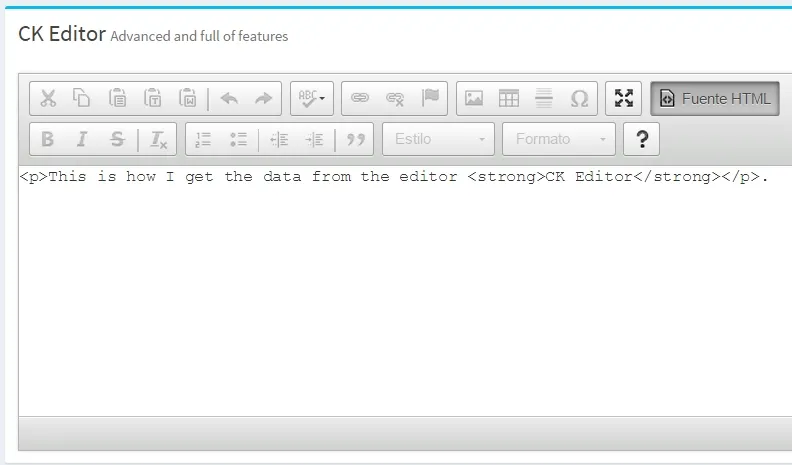Toggle Bold formatting
This screenshot has height=465, width=792.
47,139
